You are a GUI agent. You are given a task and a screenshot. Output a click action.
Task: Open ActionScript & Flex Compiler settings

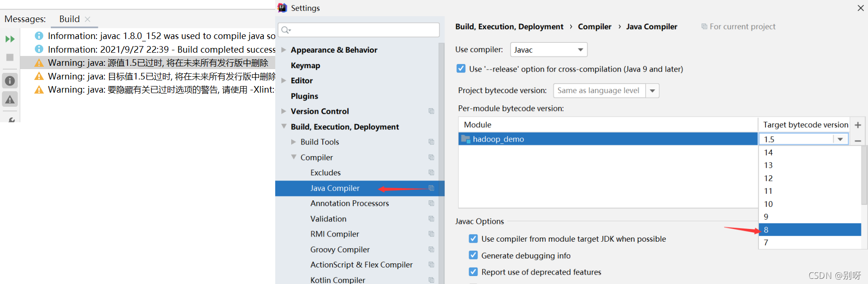point(361,265)
